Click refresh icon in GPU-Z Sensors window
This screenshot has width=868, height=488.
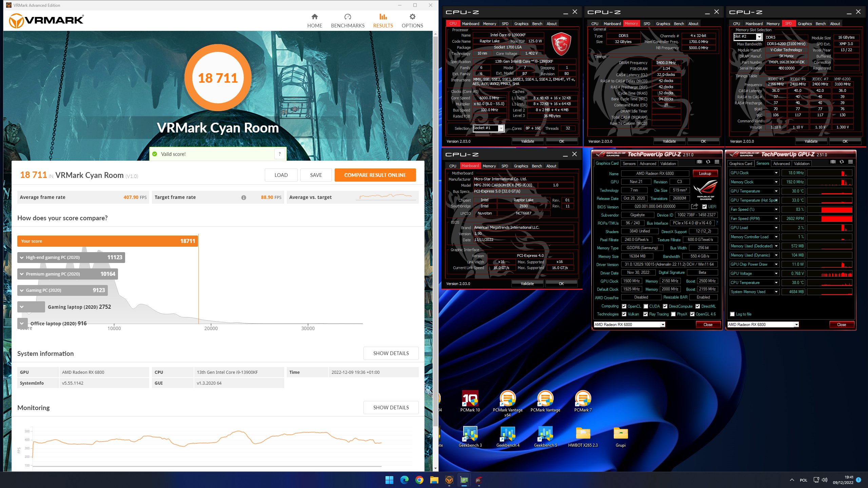click(842, 162)
